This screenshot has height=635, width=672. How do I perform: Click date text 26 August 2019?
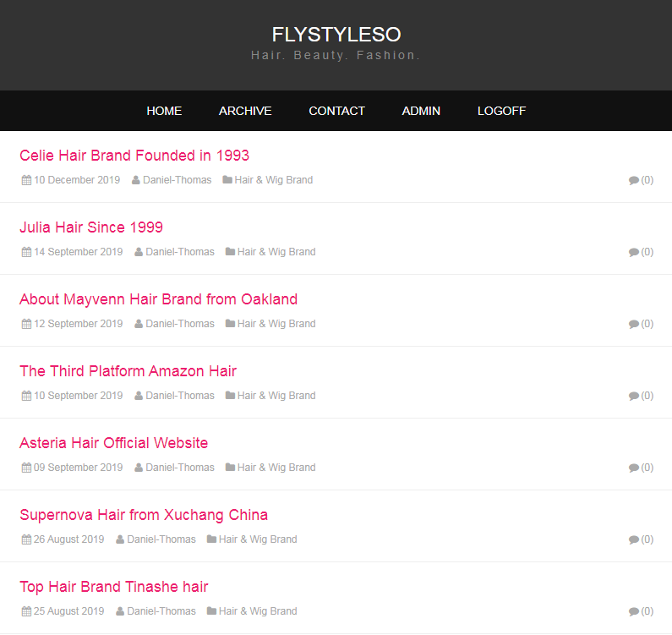[69, 539]
